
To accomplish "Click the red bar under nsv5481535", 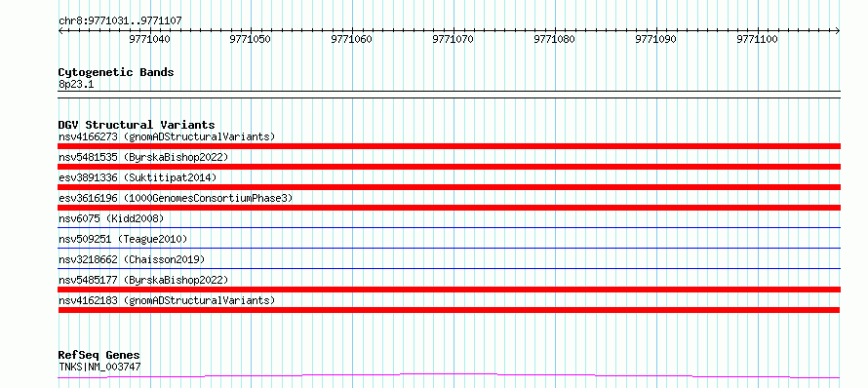I will pos(449,167).
